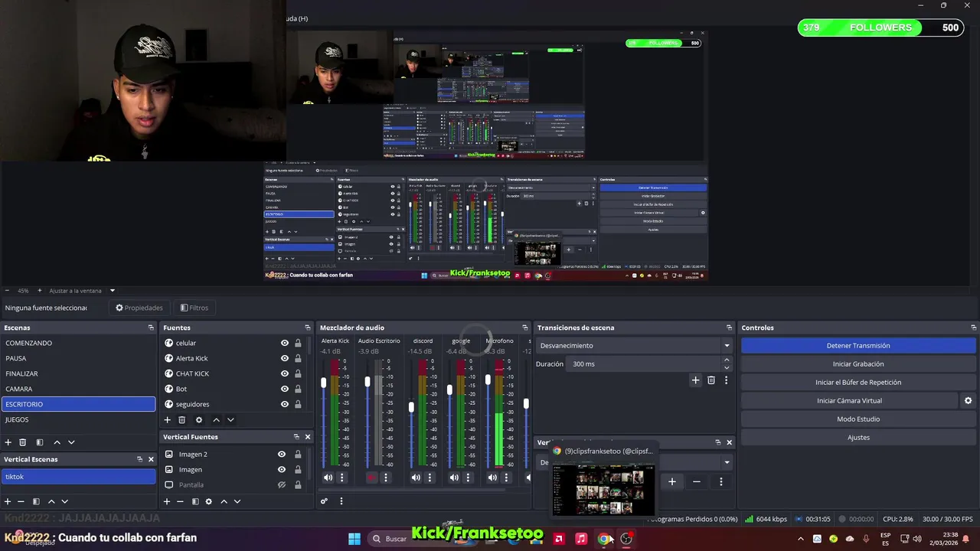
Task: Undock the Fuentes panel
Action: [308, 328]
